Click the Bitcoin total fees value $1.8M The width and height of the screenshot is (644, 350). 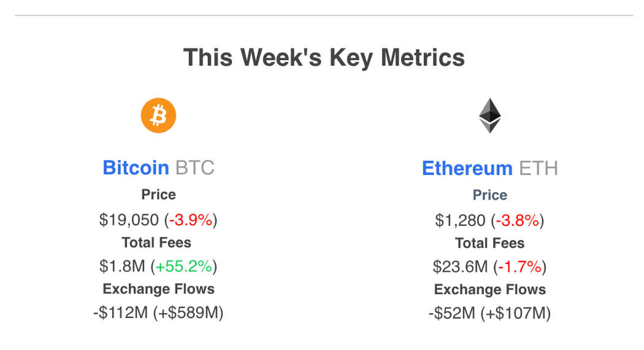click(122, 266)
